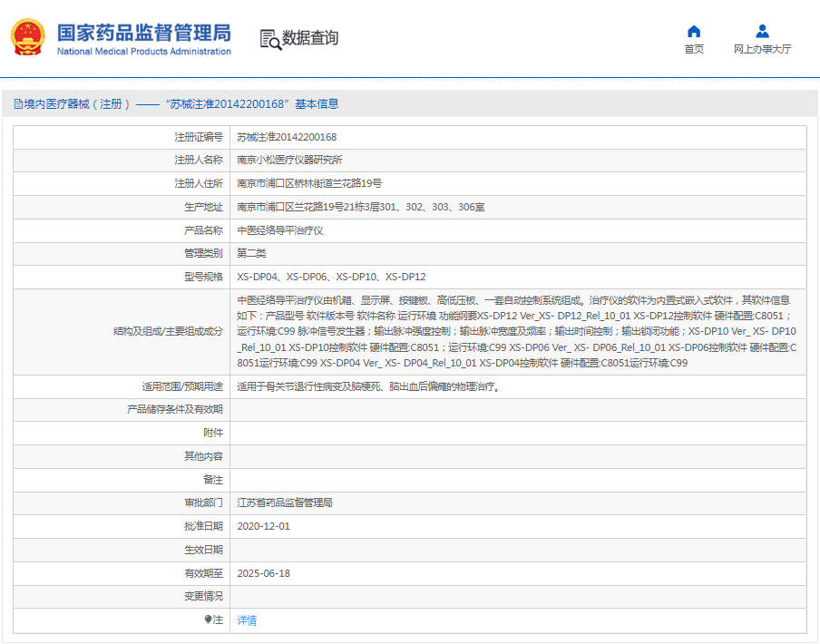This screenshot has height=644, width=820.
Task: Click the pin icon next to 注
Action: click(208, 620)
